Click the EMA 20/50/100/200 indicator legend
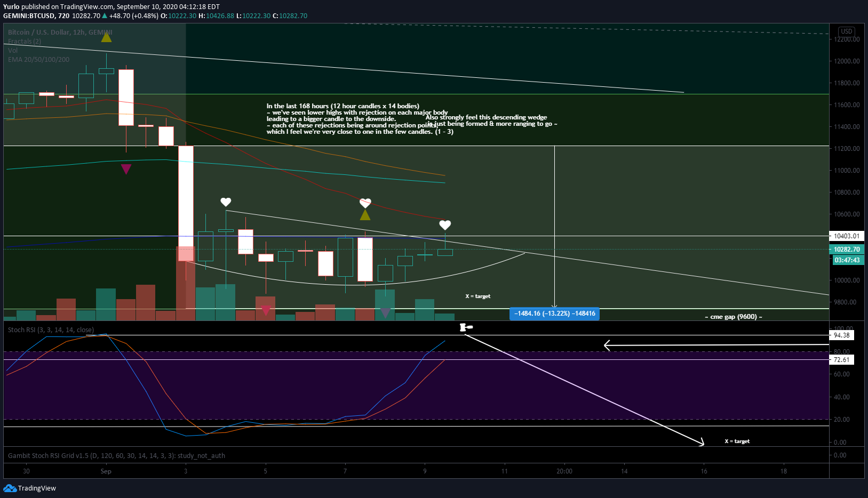868x498 pixels. (x=38, y=60)
